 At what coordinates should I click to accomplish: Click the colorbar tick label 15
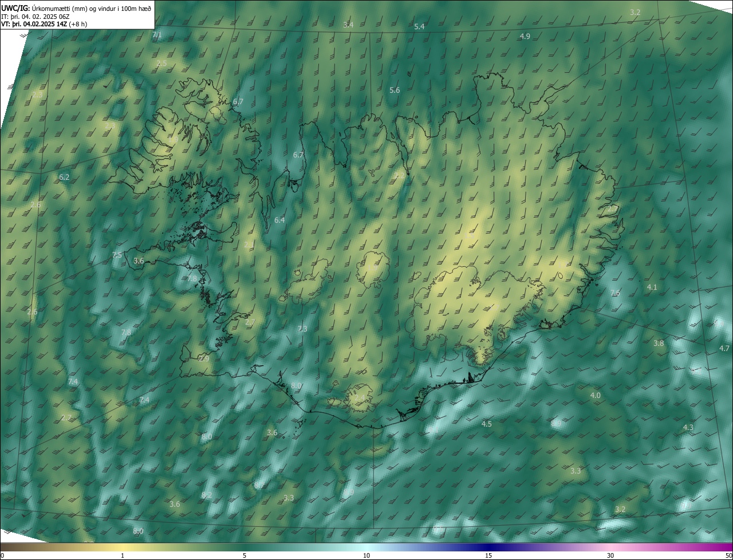coord(488,555)
